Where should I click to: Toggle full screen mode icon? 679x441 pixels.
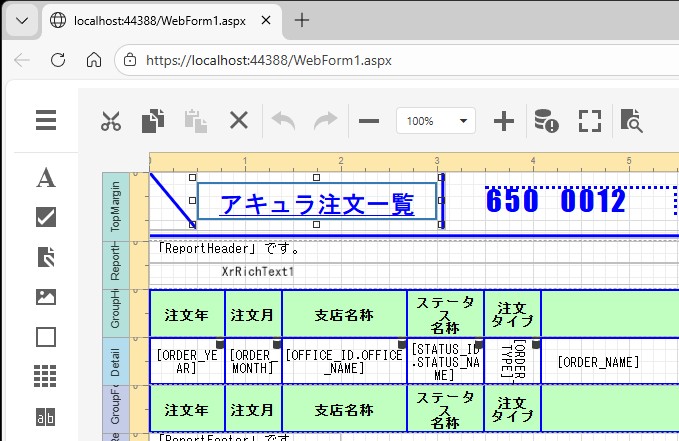coord(589,121)
